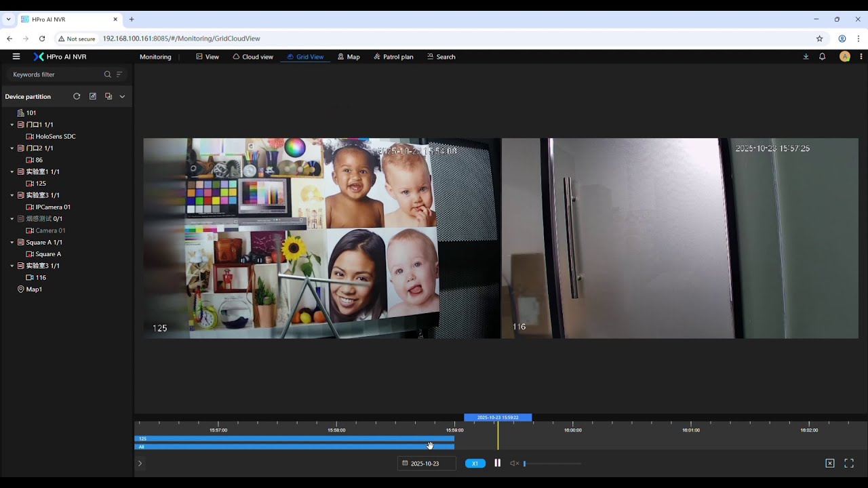Click the 15:59:22 playhead time label
The height and width of the screenshot is (488, 868).
point(498,418)
